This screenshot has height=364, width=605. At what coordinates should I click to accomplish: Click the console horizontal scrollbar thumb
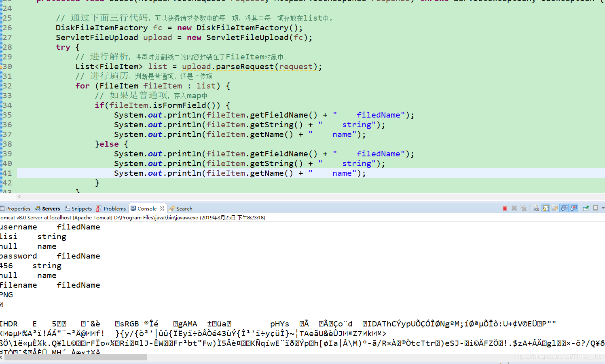[x=76, y=357]
